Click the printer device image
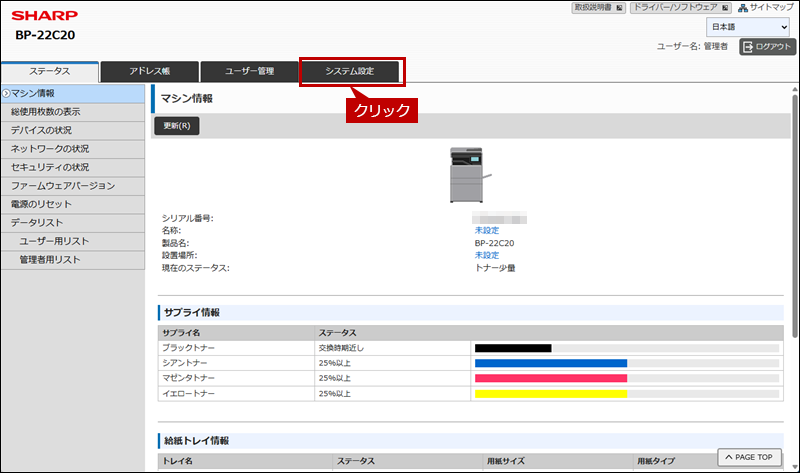Screen dimensions: 800x473 click(470, 175)
